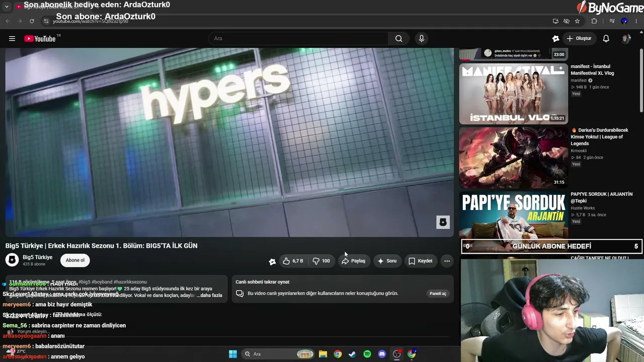Click the comment box "Yorum ekleyin"
The image size is (644, 362).
pos(33,332)
